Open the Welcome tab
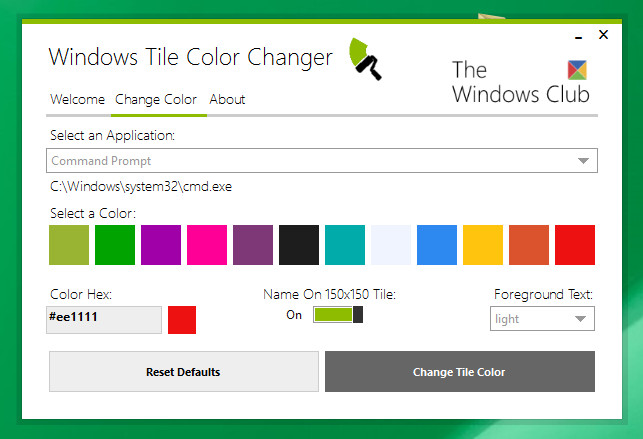The height and width of the screenshot is (439, 643). (78, 100)
